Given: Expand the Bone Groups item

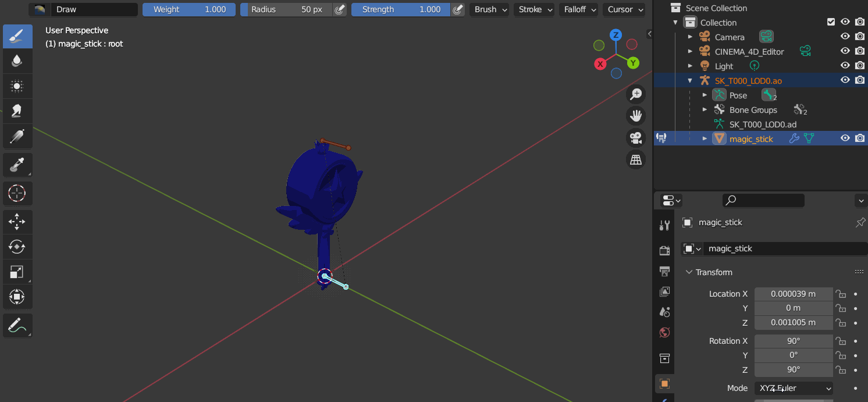Looking at the screenshot, I should pyautogui.click(x=705, y=109).
